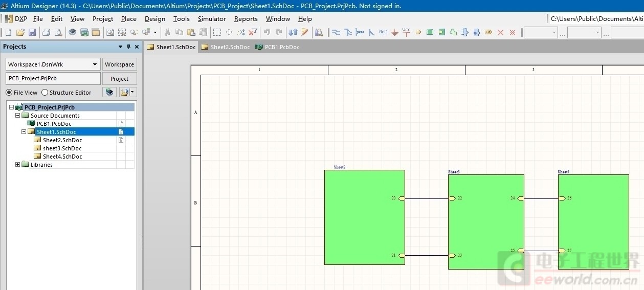The height and width of the screenshot is (290, 644).
Task: Open the second empty toolbar combo box
Action: (x=584, y=32)
